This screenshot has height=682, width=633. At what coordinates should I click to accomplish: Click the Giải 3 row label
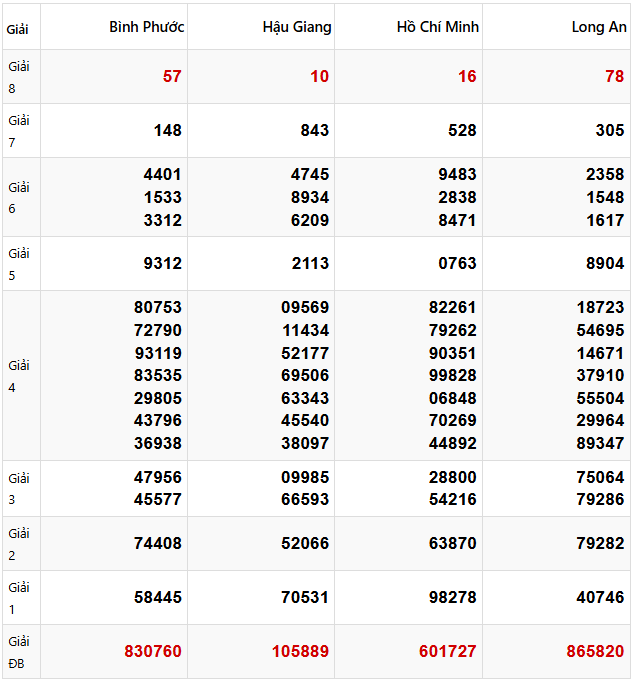pos(19,489)
